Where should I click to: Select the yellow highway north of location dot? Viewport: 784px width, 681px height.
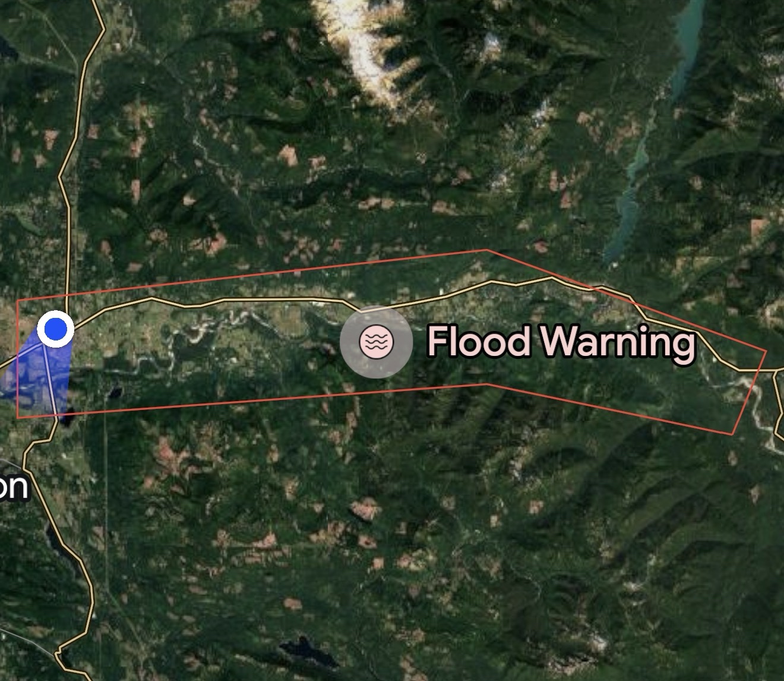pos(72,155)
